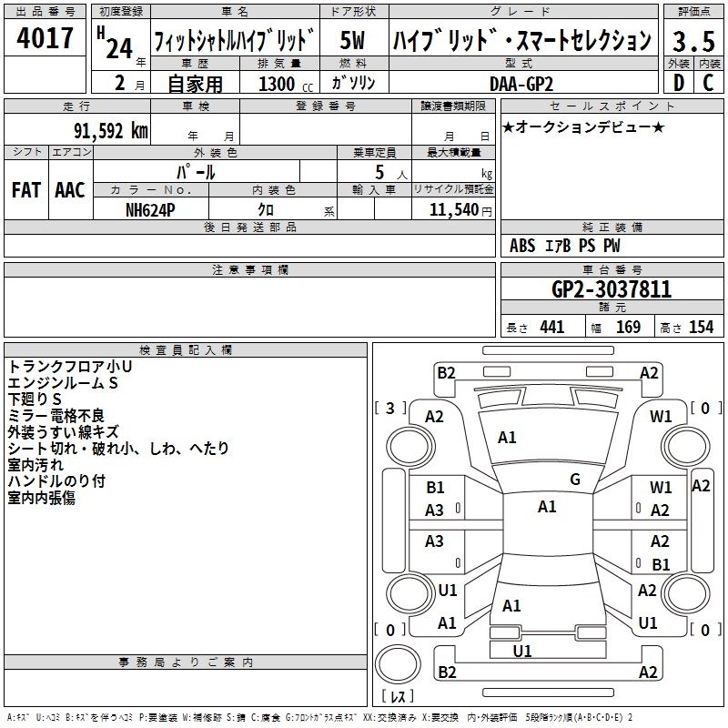This screenshot has width=728, height=728.
Task: Click "セールスポイント" section header
Action: [x=612, y=106]
